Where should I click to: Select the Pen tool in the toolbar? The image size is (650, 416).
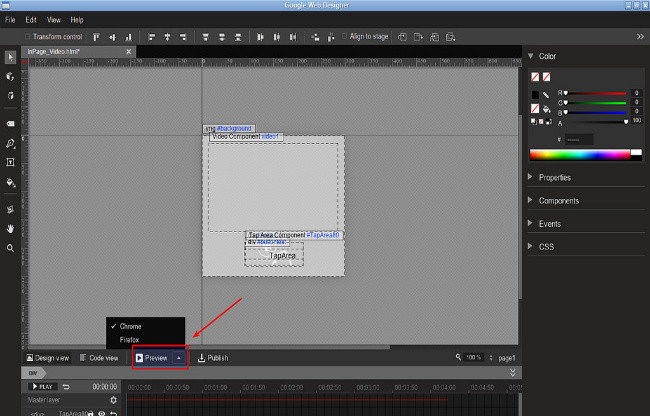click(x=10, y=143)
